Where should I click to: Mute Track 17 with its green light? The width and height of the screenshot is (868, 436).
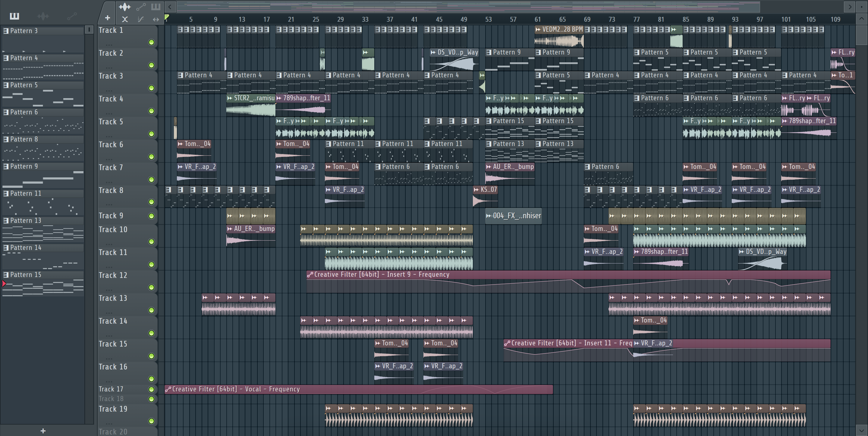point(151,389)
